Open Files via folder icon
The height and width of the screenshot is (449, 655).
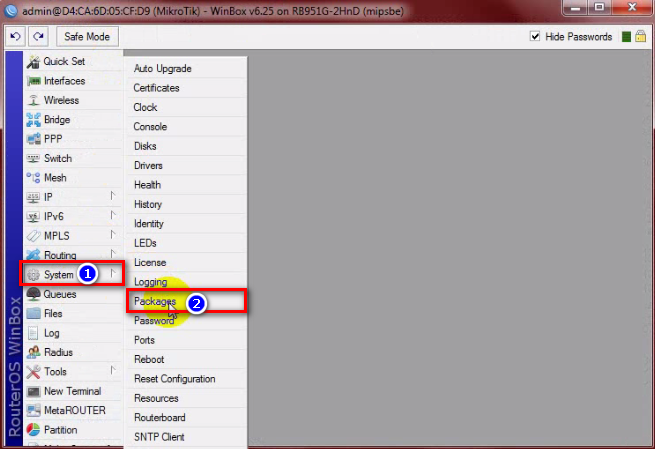[x=33, y=313]
